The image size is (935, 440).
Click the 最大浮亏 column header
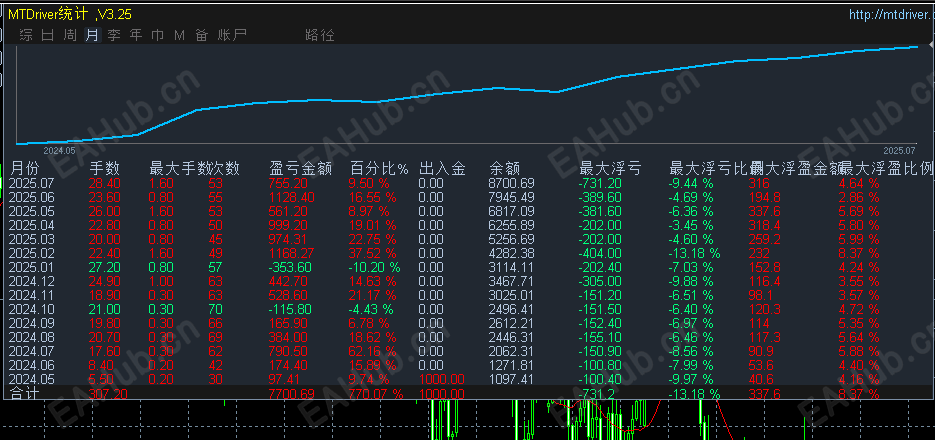610,169
